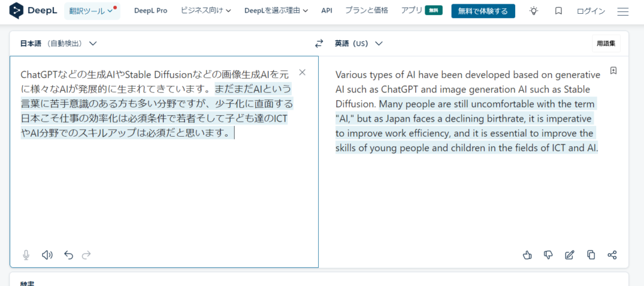Swap source and target languages
The width and height of the screenshot is (644, 286).
click(x=319, y=43)
